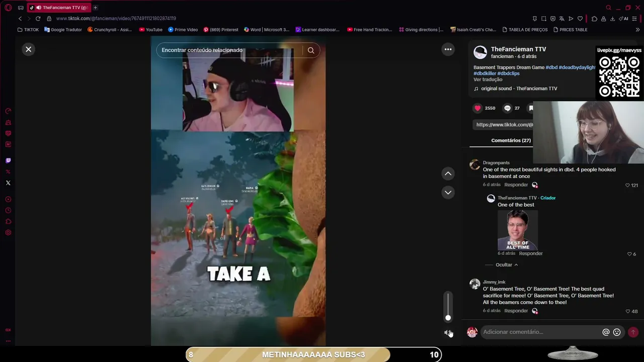Screen dimensions: 644x362
Task: Close the TikTok video viewer
Action: click(x=29, y=49)
